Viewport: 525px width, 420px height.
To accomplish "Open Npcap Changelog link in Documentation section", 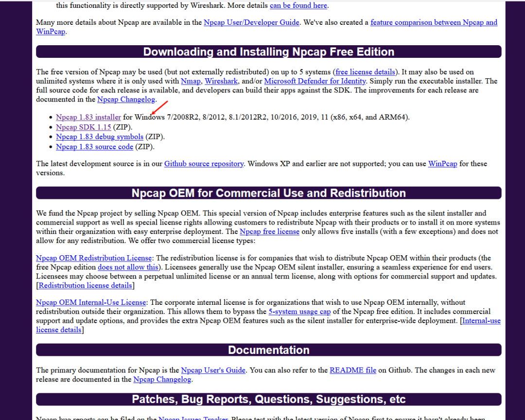I will 162,380.
